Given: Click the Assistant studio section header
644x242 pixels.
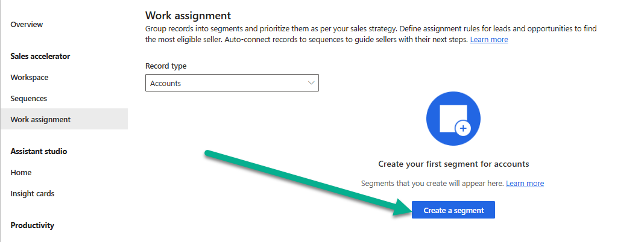Looking at the screenshot, I should point(39,151).
